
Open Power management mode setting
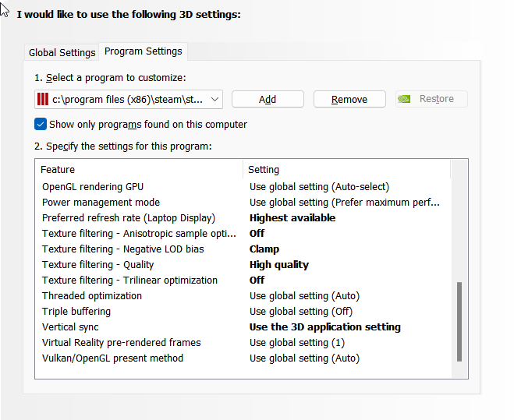point(344,203)
